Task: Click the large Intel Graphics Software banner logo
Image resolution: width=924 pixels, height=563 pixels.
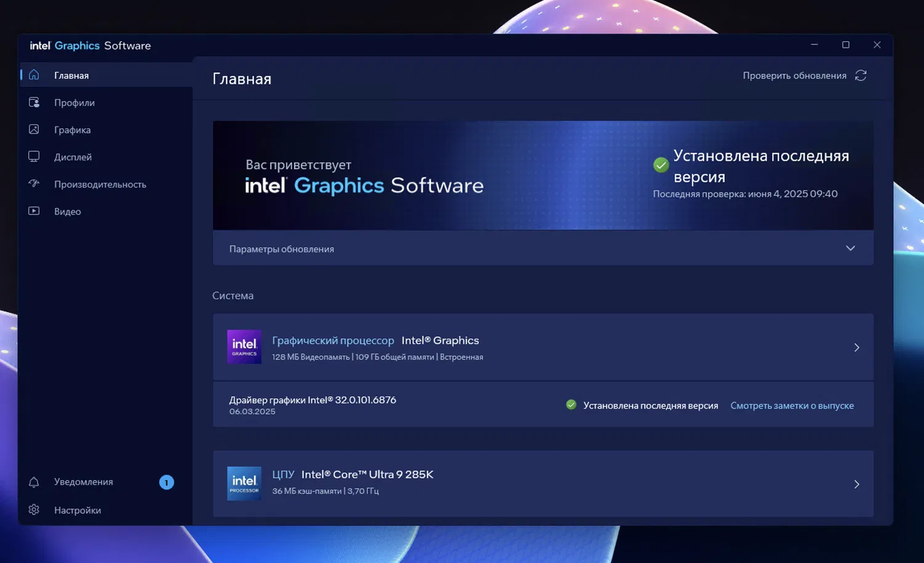Action: [364, 185]
